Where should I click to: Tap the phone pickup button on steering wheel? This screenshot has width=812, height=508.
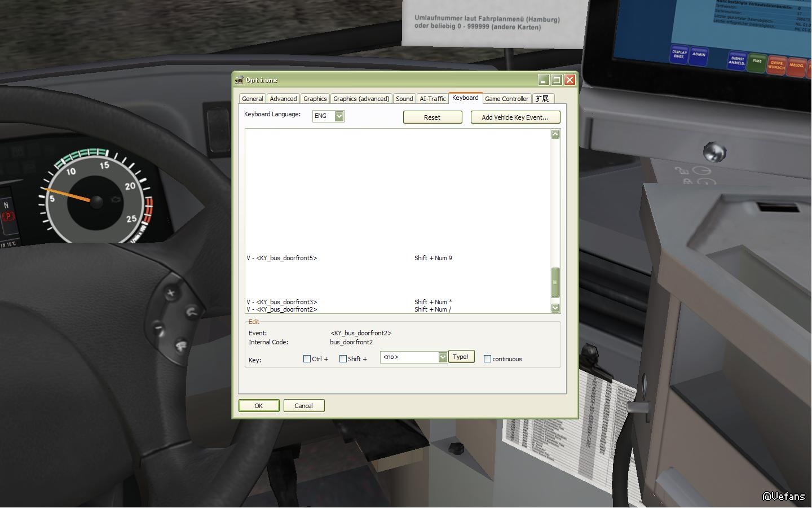(191, 312)
